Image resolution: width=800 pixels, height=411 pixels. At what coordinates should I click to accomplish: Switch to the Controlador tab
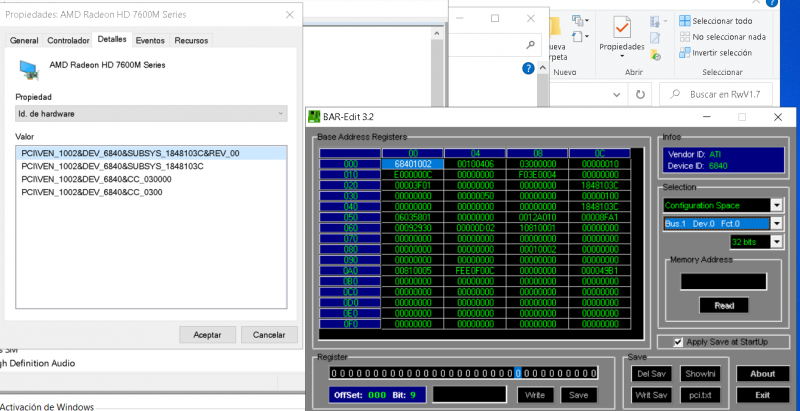(x=69, y=40)
